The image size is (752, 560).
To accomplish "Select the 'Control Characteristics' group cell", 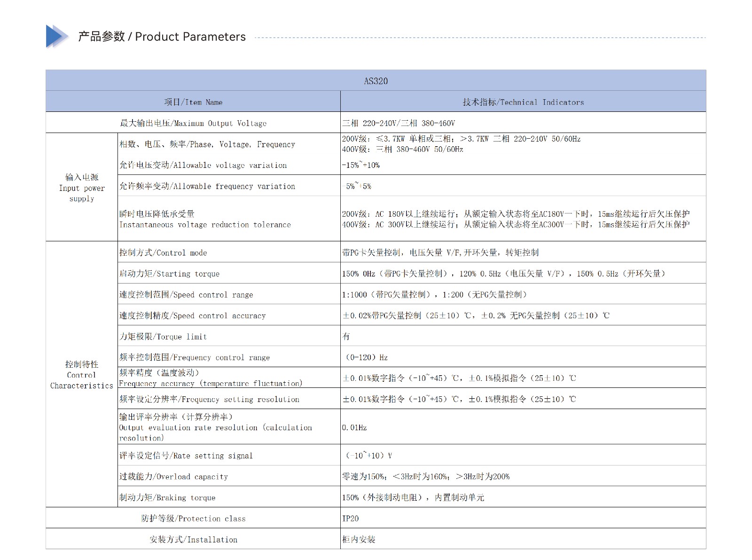I will click(82, 375).
